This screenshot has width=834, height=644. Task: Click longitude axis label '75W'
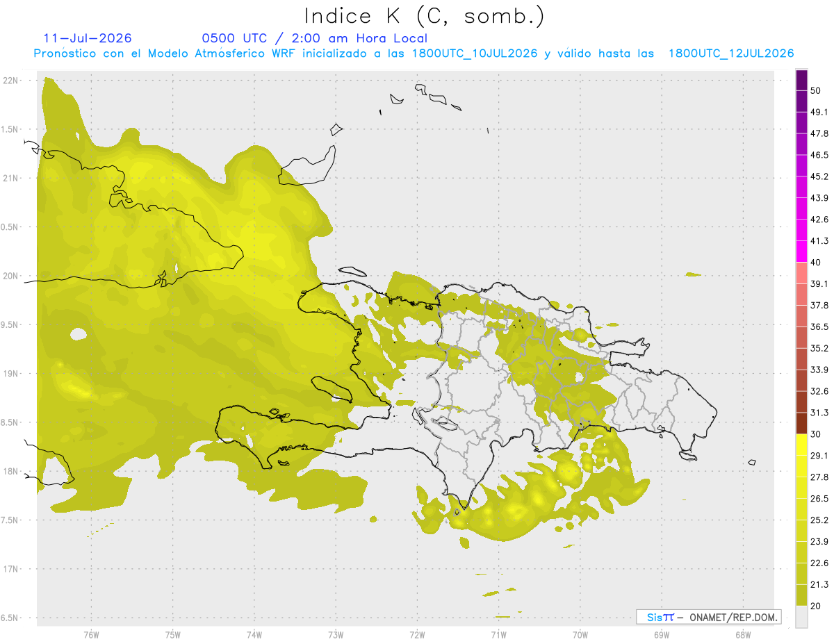coord(173,634)
